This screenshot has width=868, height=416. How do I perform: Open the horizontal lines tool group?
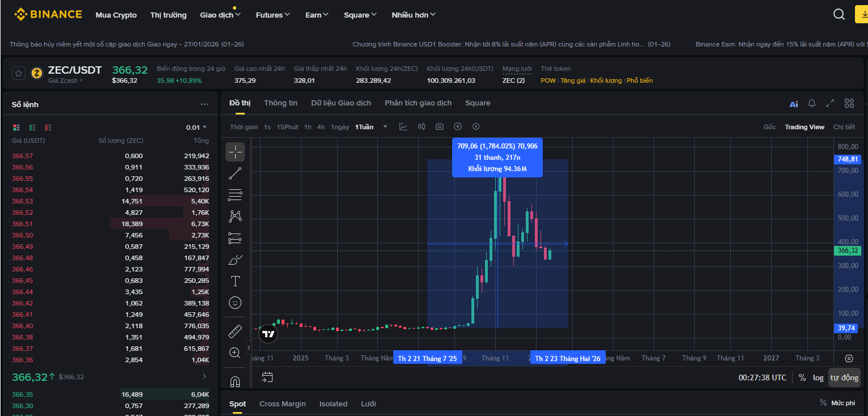coord(235,195)
